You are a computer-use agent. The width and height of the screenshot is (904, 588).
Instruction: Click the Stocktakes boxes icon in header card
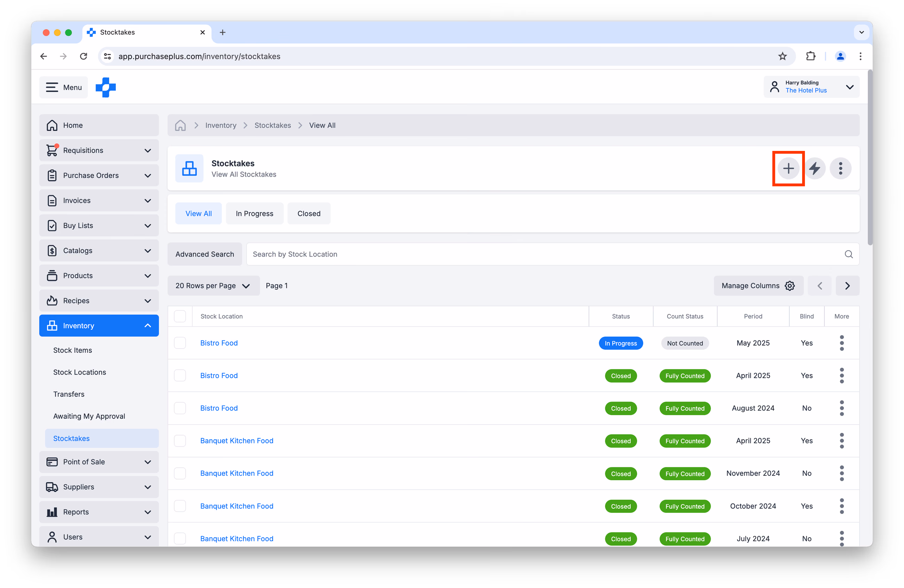189,168
